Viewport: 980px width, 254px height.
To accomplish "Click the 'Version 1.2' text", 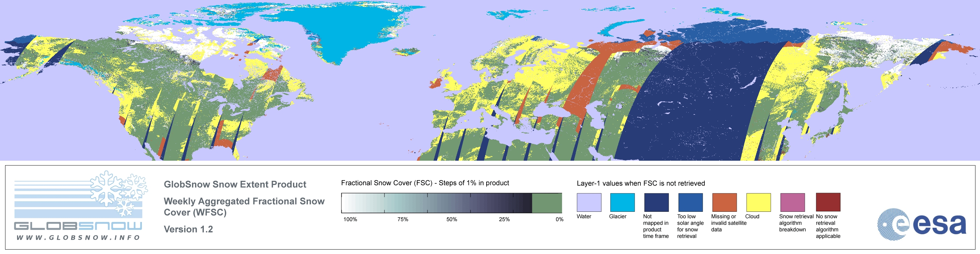I will click(188, 229).
